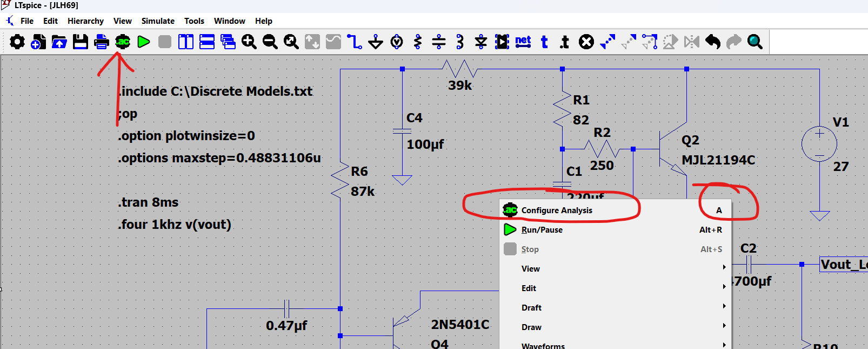Open the Window menu
The height and width of the screenshot is (349, 868).
click(230, 21)
